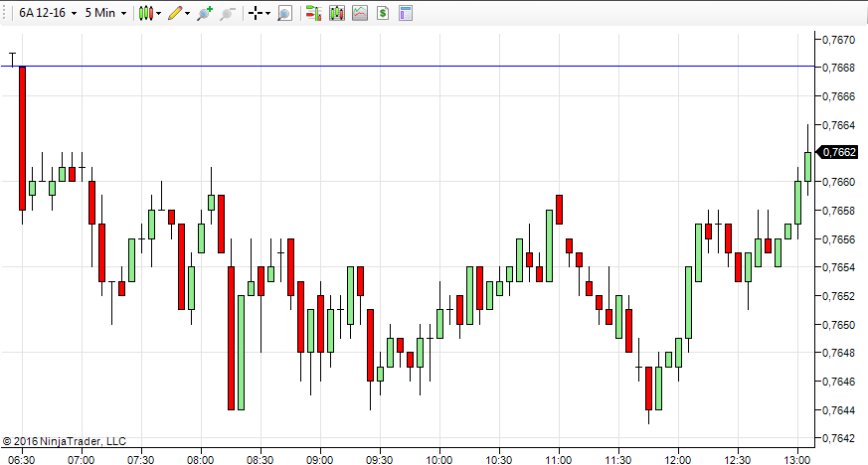Screen dimensions: 868x465
Task: Click the 0,7652 price axis label
Action: (838, 296)
